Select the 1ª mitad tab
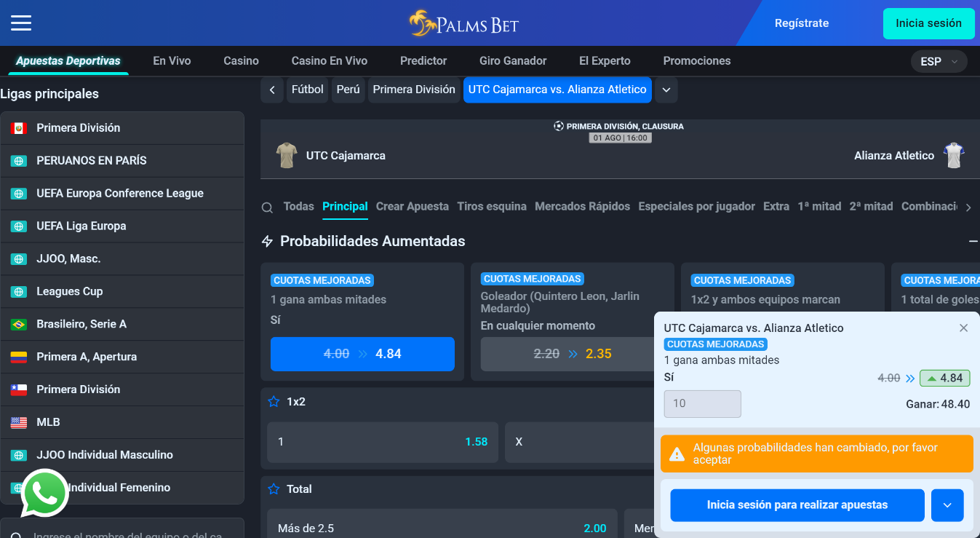This screenshot has width=980, height=538. [x=819, y=207]
